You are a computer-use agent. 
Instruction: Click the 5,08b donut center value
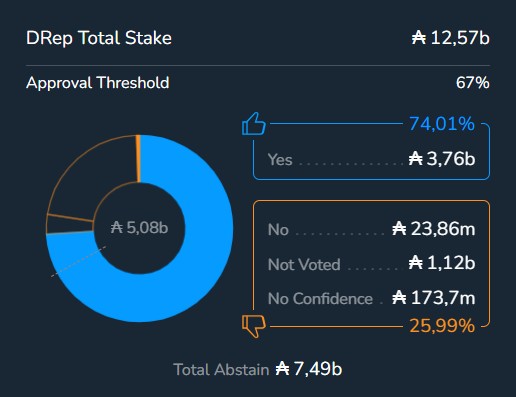tap(139, 228)
